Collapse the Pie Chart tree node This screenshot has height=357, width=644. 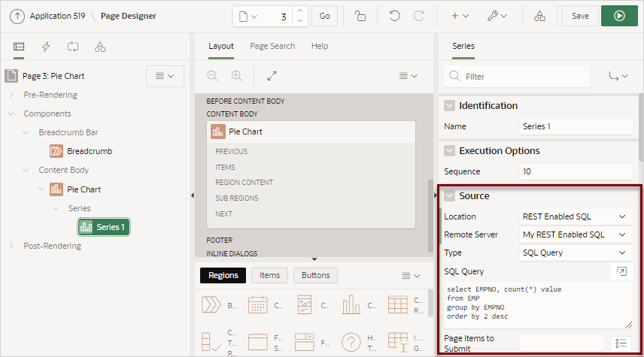coord(41,189)
